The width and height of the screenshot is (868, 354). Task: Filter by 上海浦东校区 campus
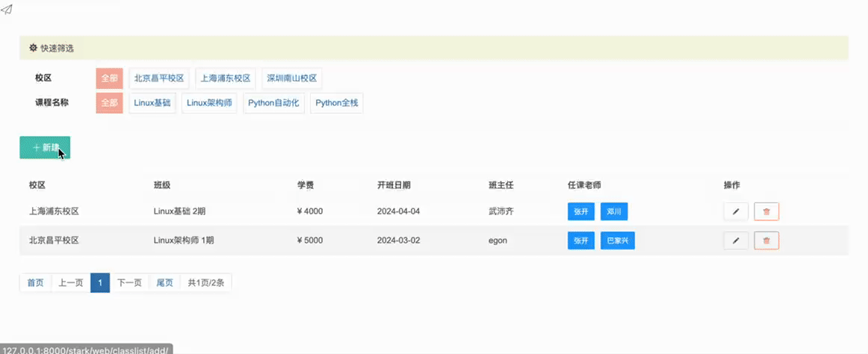point(226,78)
